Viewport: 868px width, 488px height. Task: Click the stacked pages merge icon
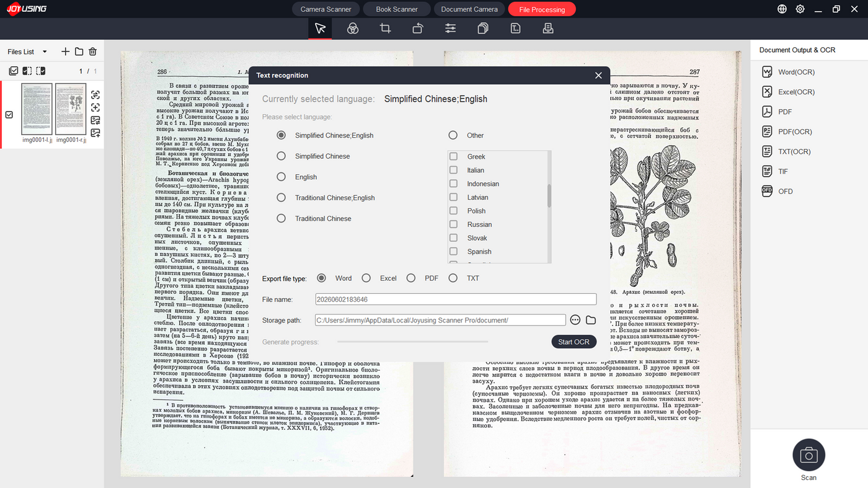click(483, 28)
